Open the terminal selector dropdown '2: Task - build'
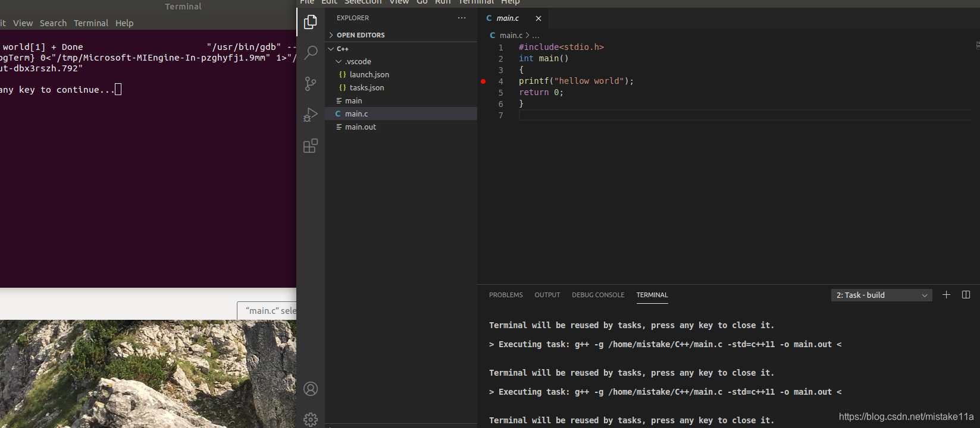The height and width of the screenshot is (428, 980). [881, 295]
